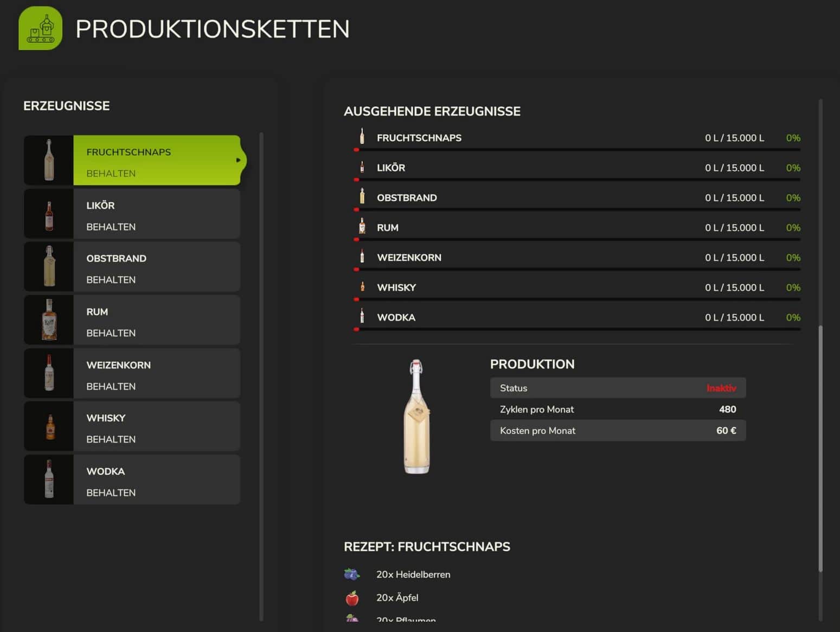Toggle the Behalten mode under Rum
The width and height of the screenshot is (840, 632).
coord(111,333)
